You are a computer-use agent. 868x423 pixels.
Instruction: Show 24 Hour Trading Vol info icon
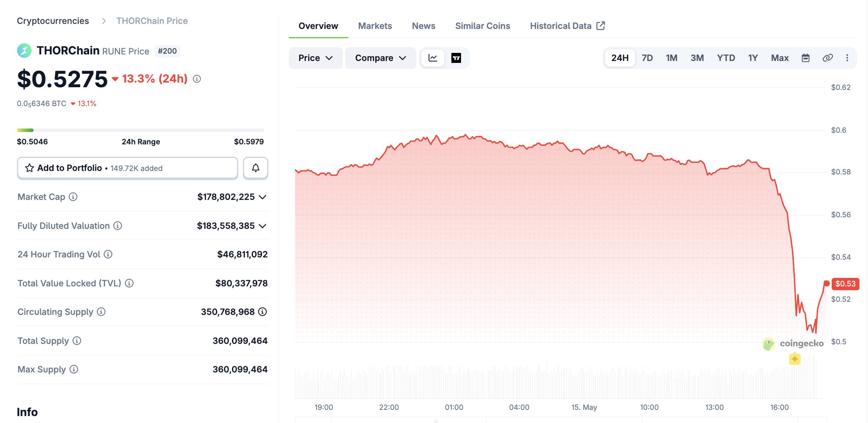(108, 254)
